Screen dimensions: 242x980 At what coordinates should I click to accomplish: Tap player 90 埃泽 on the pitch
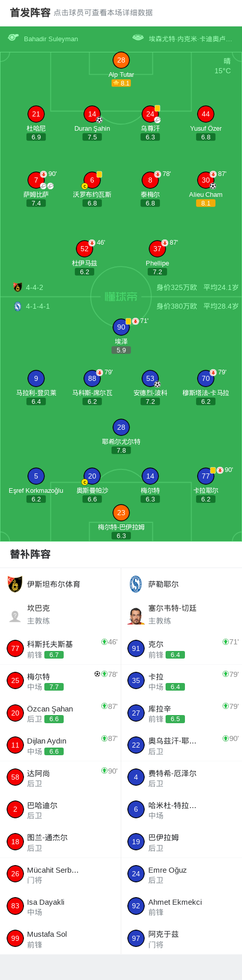121,327
